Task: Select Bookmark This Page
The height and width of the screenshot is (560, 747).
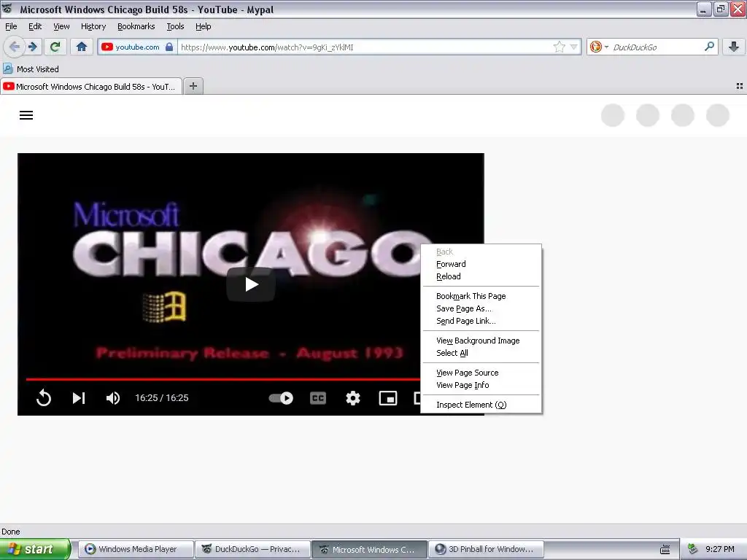Action: (x=481, y=296)
